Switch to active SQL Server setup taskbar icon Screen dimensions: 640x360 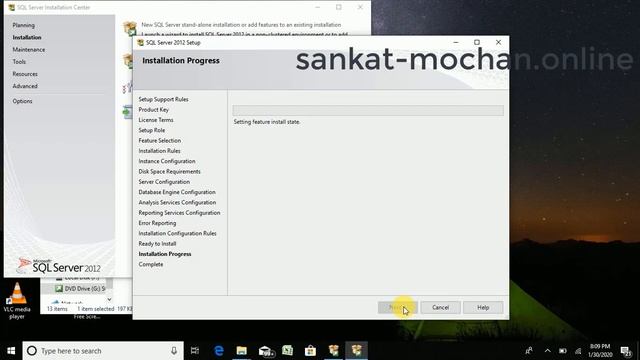(356, 351)
